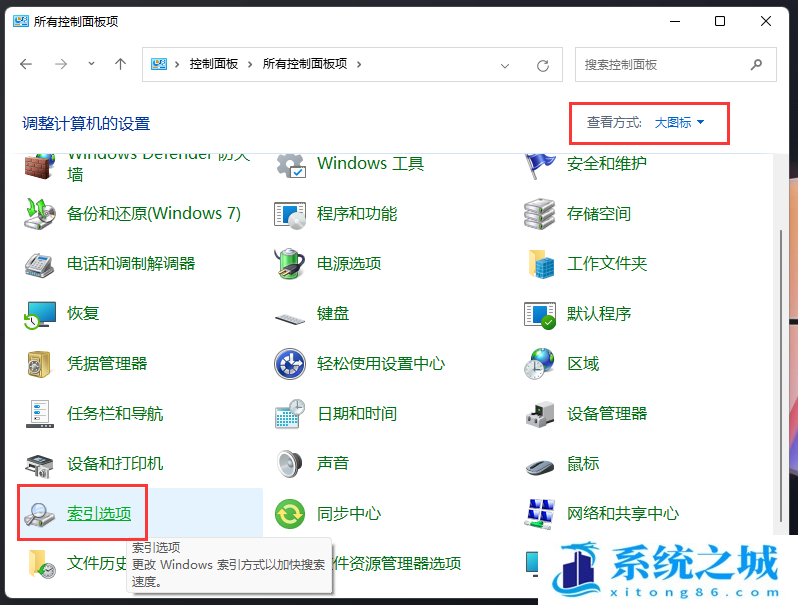Open the 程序和功能 link

tap(356, 214)
